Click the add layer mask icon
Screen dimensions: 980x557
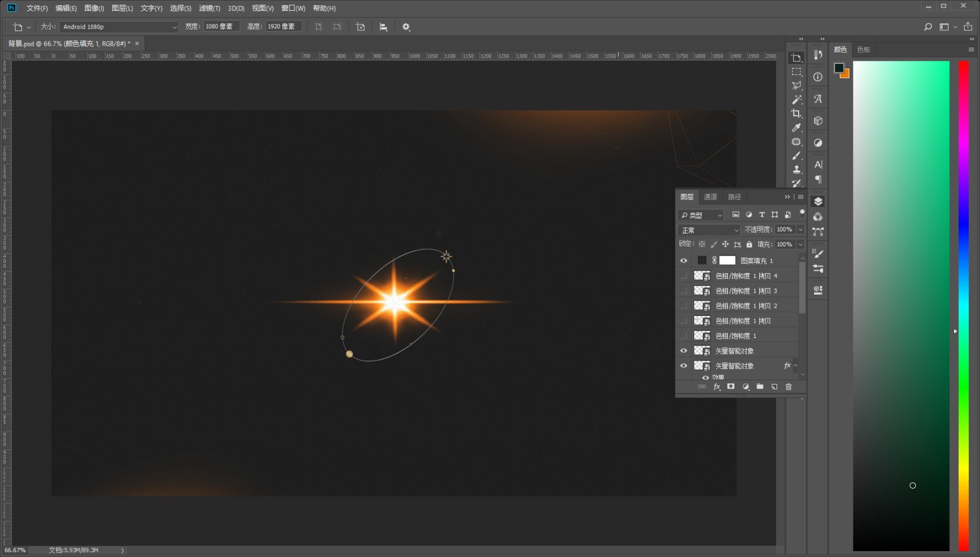pyautogui.click(x=731, y=387)
